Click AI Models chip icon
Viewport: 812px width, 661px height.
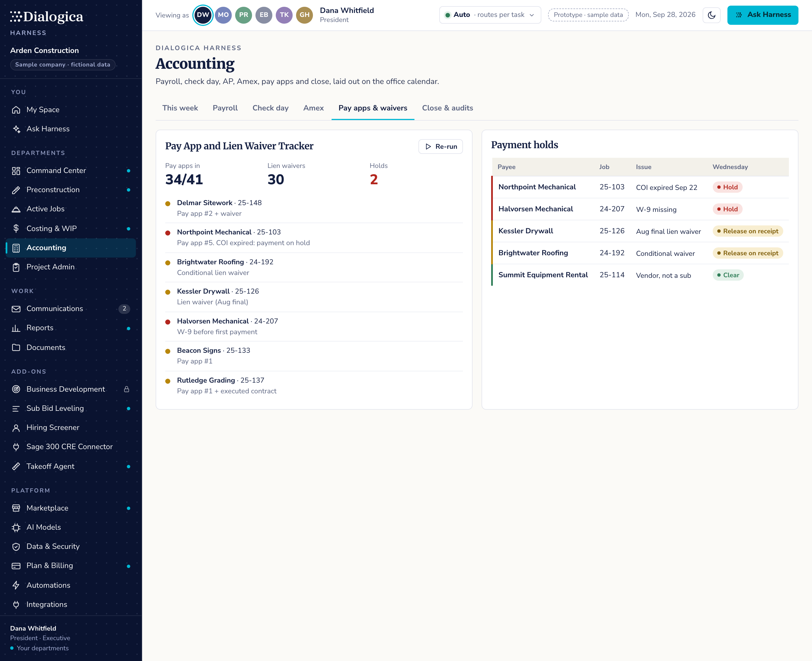pos(16,528)
